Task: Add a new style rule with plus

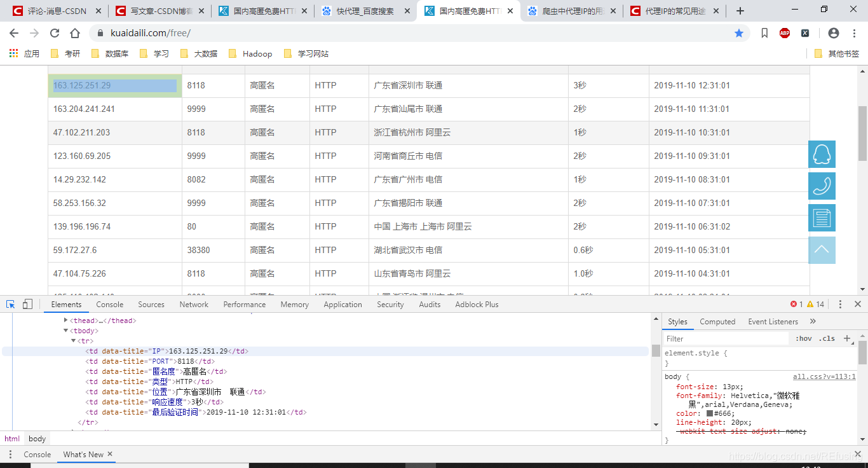Action: tap(846, 339)
